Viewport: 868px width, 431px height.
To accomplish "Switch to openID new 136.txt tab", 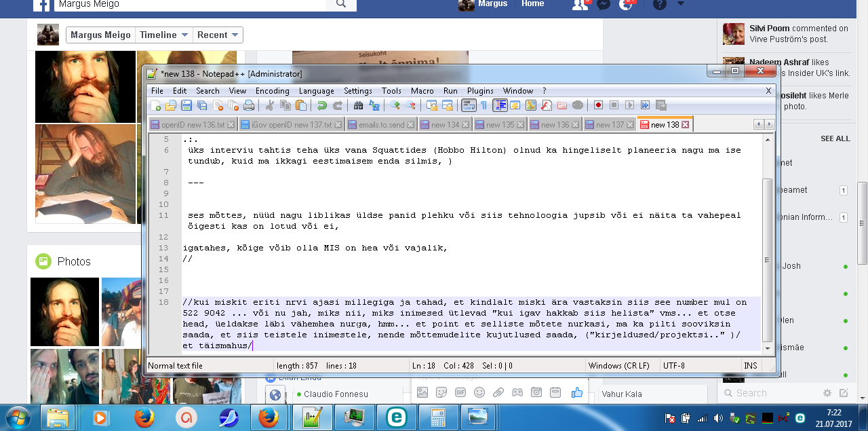I will (x=193, y=125).
